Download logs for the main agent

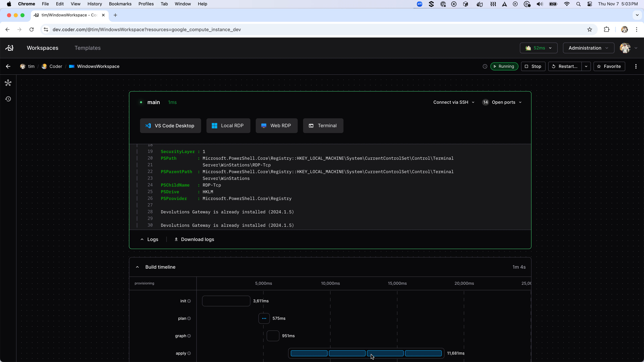194,239
